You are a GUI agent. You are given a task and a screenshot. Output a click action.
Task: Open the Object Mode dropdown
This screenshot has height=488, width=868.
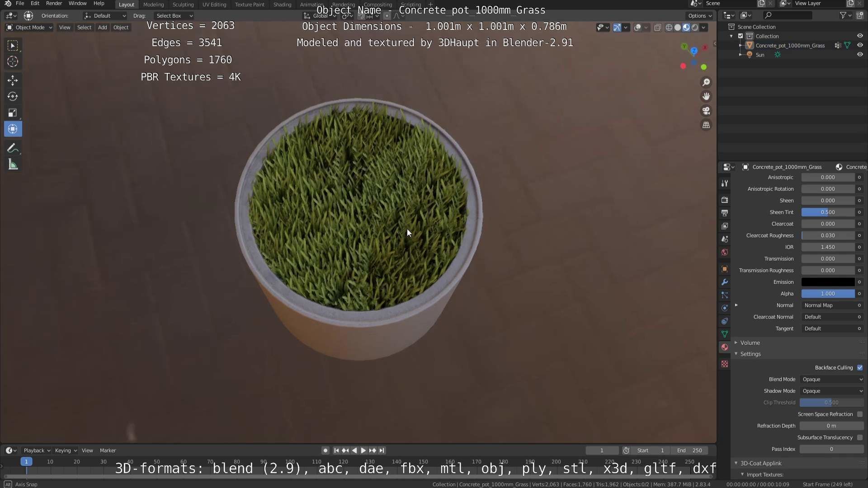tap(29, 28)
